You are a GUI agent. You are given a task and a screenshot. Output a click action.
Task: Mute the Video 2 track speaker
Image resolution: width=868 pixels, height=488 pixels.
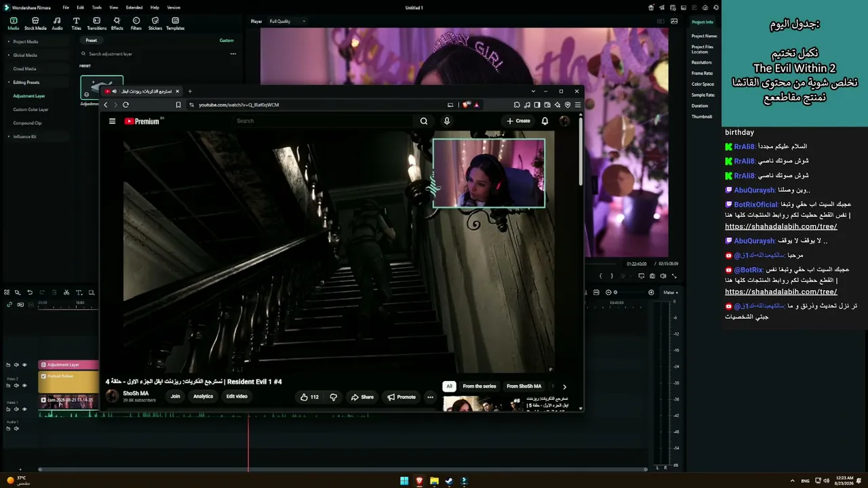point(16,386)
